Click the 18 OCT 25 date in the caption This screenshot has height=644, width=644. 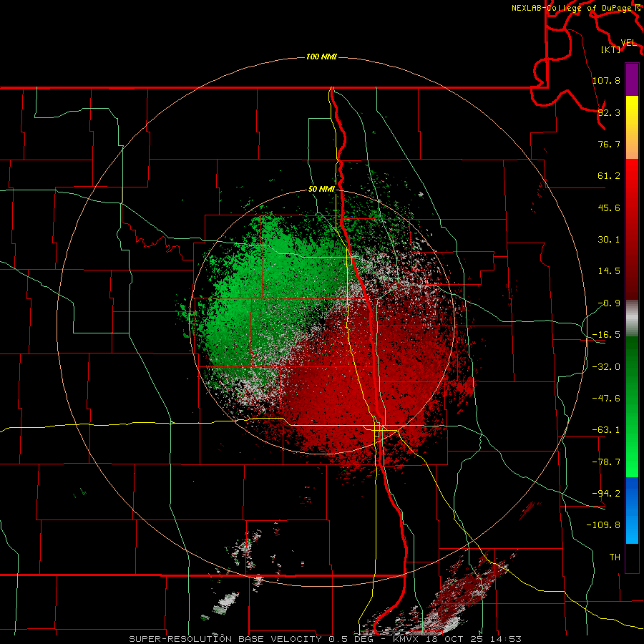tap(454, 639)
